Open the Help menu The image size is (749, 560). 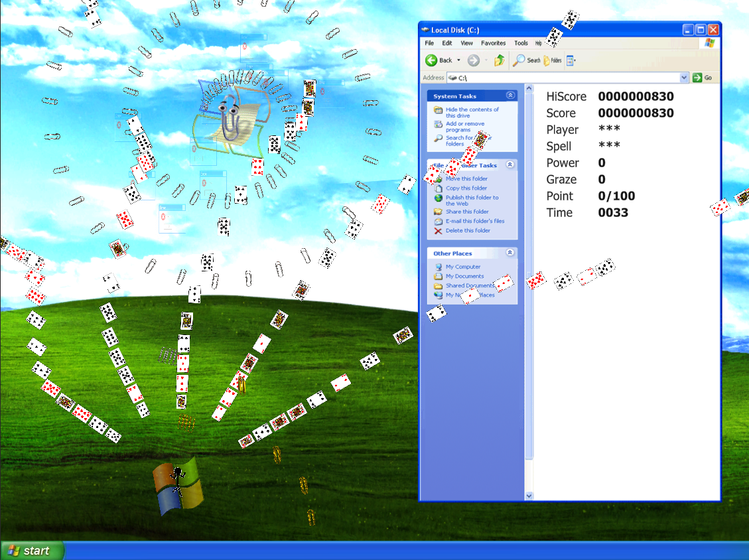coord(538,43)
